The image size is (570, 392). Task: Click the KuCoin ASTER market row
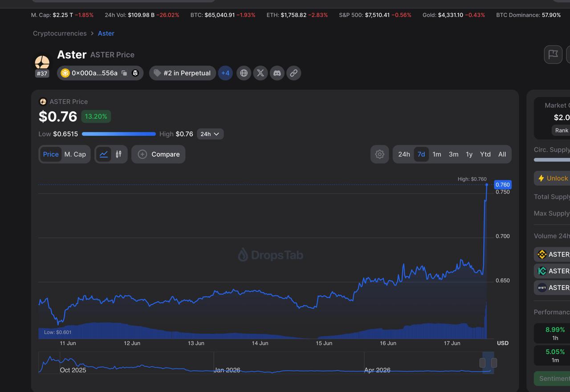pos(552,271)
